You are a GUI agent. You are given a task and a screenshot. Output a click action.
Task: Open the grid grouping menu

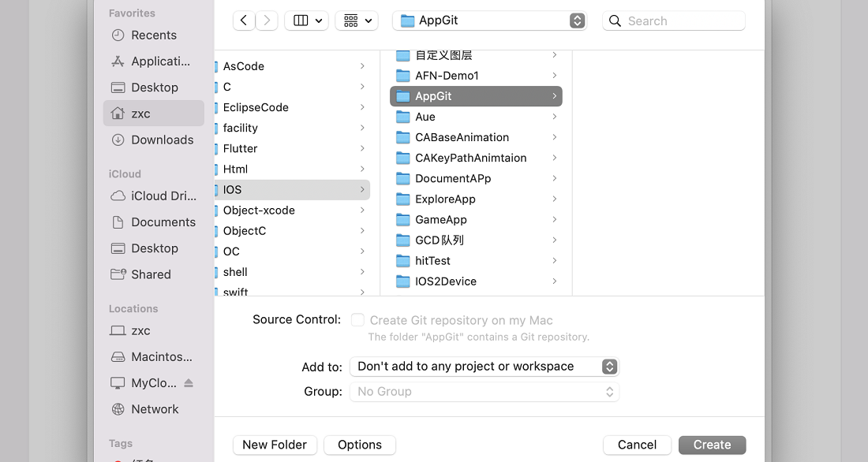[357, 20]
